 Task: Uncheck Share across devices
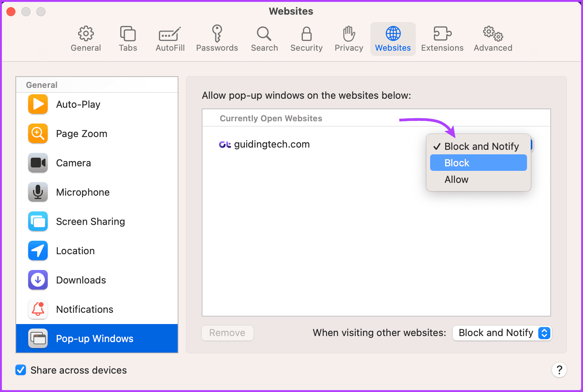click(x=21, y=370)
